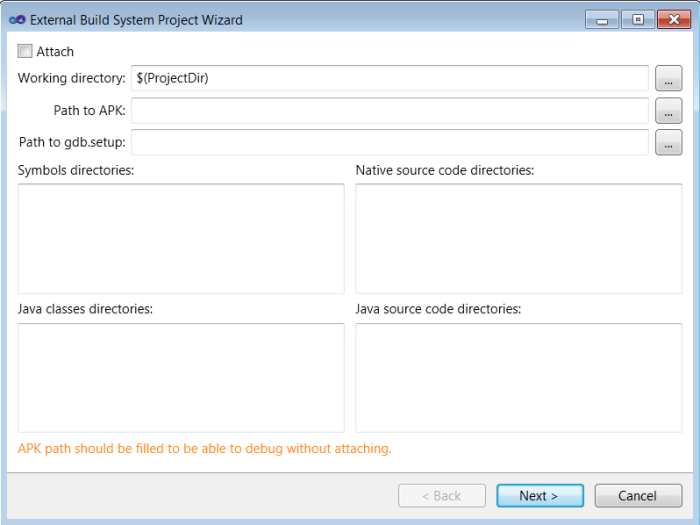Select the Path to gdb.setup input
The width and height of the screenshot is (700, 525).
click(x=390, y=143)
